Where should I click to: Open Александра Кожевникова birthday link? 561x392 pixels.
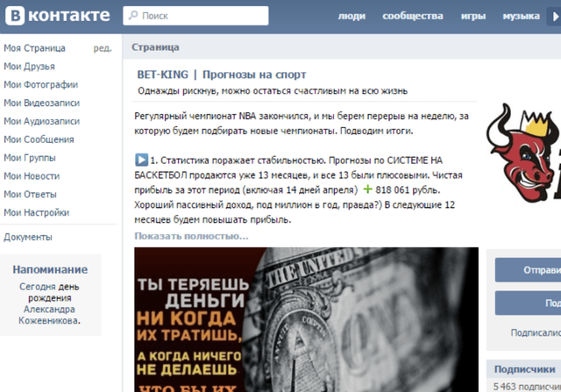point(49,315)
